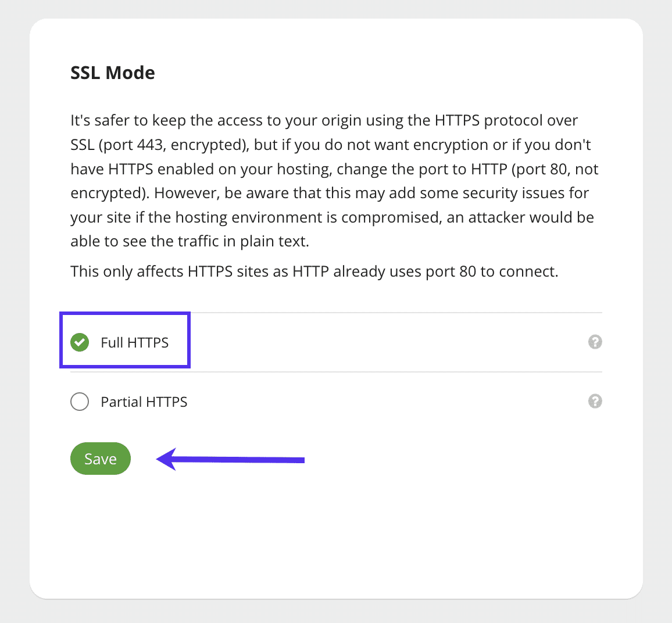
Task: Click the SSL Mode heading
Action: point(112,72)
